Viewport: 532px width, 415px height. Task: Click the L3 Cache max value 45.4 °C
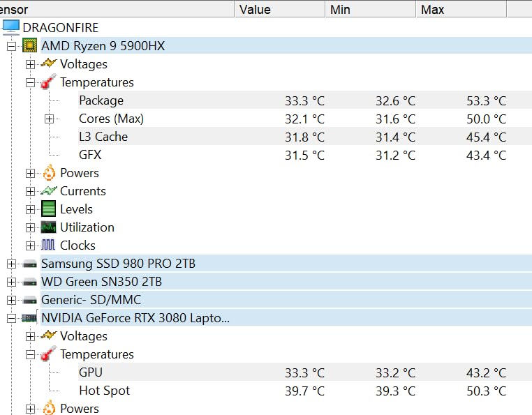pyautogui.click(x=486, y=137)
